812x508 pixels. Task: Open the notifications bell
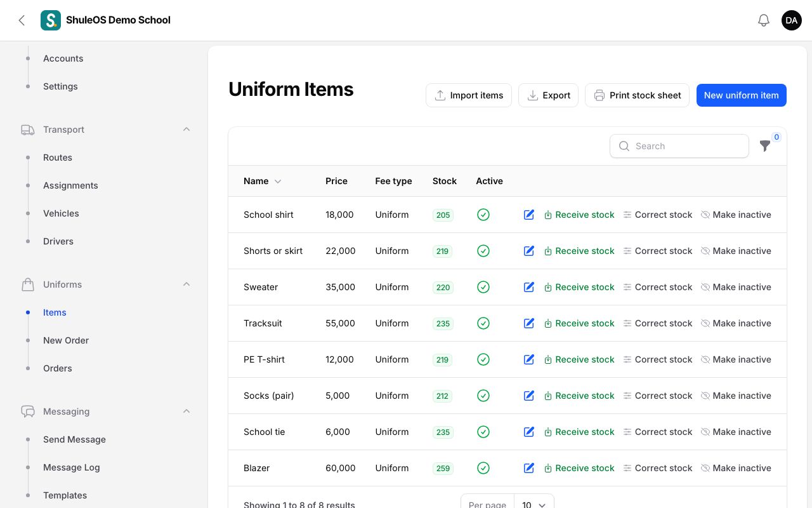click(764, 20)
